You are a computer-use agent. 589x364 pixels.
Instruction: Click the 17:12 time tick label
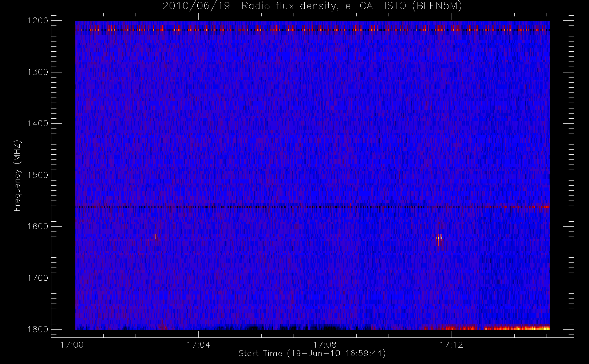pyautogui.click(x=451, y=345)
